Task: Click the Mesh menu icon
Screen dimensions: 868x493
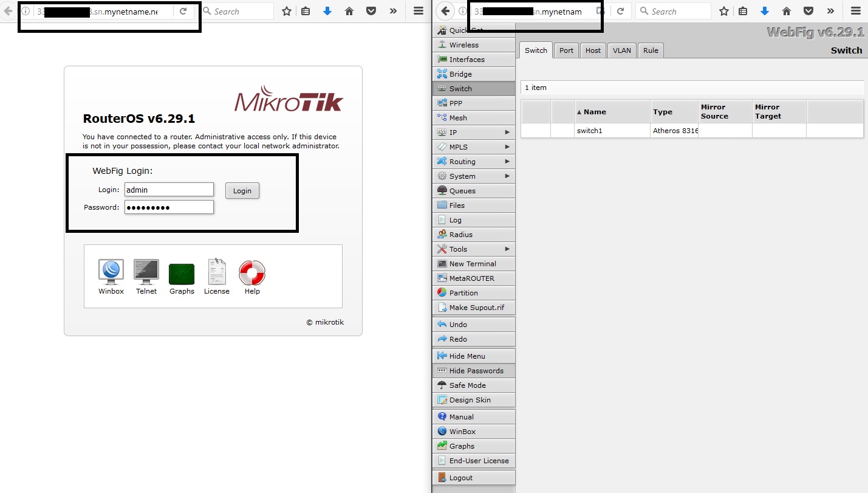Action: (x=442, y=118)
